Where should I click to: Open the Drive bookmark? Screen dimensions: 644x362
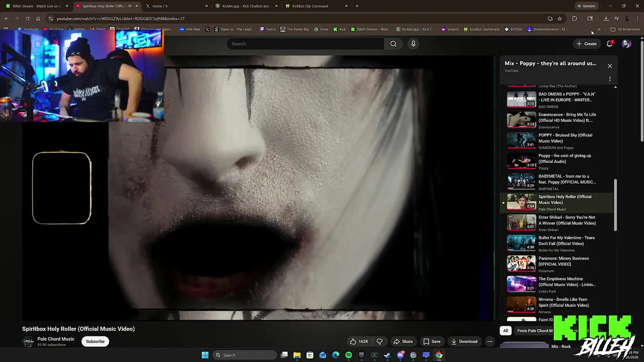321,29
